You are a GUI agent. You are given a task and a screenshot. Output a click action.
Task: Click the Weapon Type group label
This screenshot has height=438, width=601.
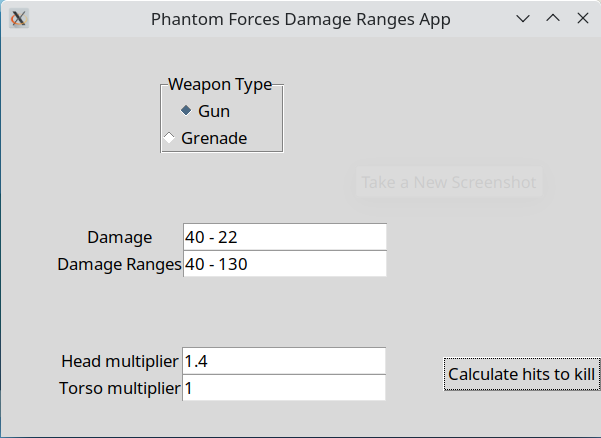[220, 85]
